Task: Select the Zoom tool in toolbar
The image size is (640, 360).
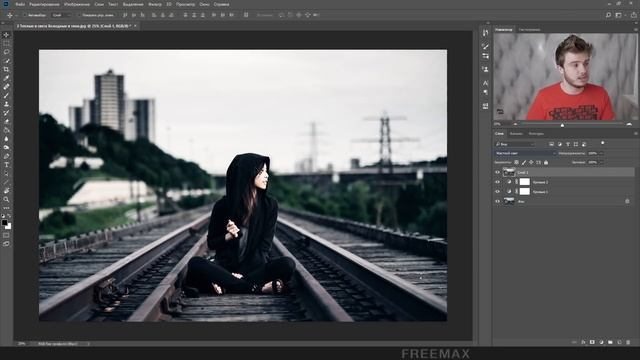Action: coord(6,200)
